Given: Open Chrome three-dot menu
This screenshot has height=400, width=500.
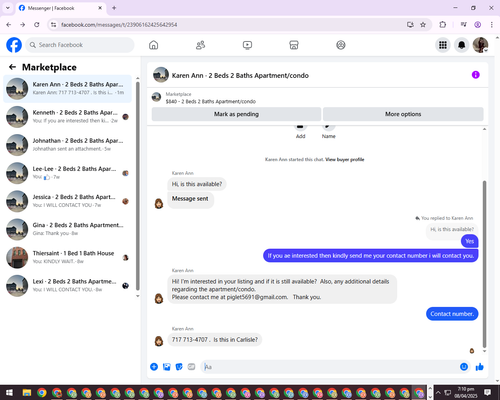Looking at the screenshot, I should [x=492, y=25].
